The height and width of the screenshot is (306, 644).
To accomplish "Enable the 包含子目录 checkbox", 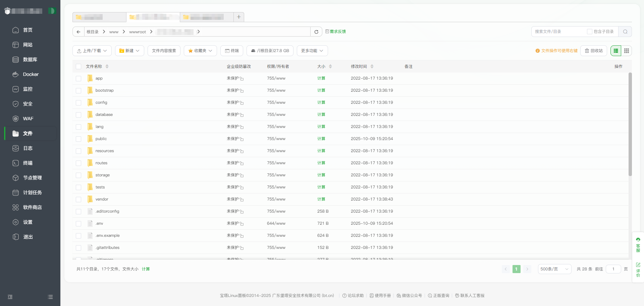I will tap(589, 32).
